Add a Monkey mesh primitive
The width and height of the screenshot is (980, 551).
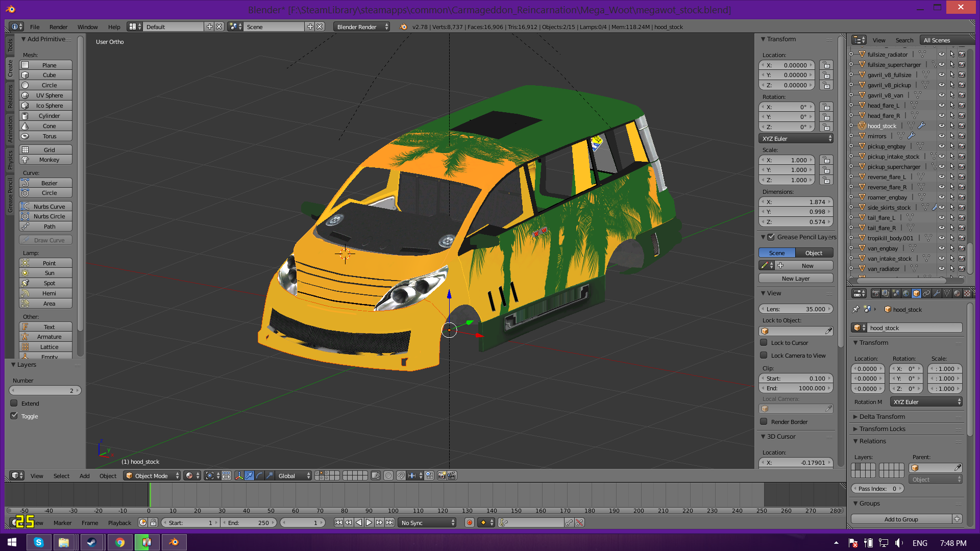point(45,160)
